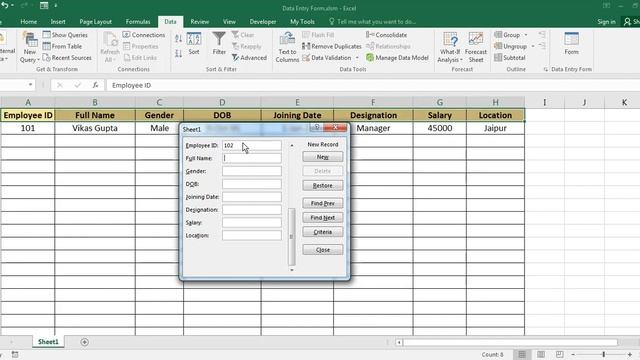
Task: Switch to Formulas tab
Action: 138,22
